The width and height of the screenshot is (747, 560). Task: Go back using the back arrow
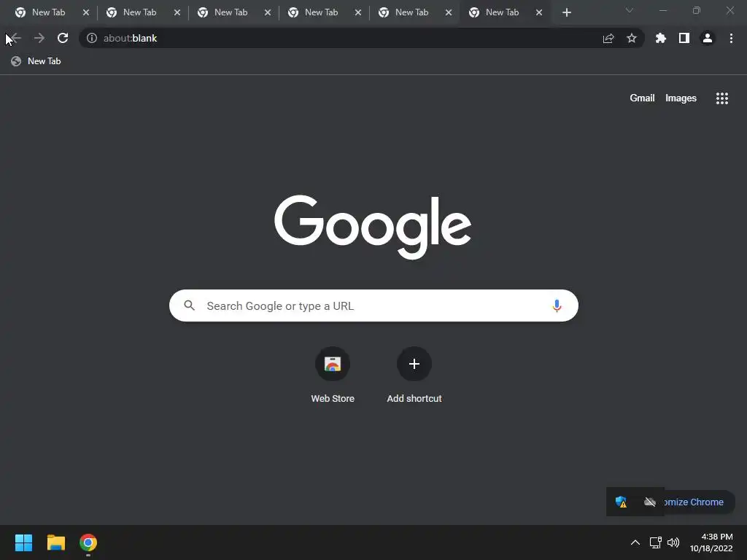15,38
